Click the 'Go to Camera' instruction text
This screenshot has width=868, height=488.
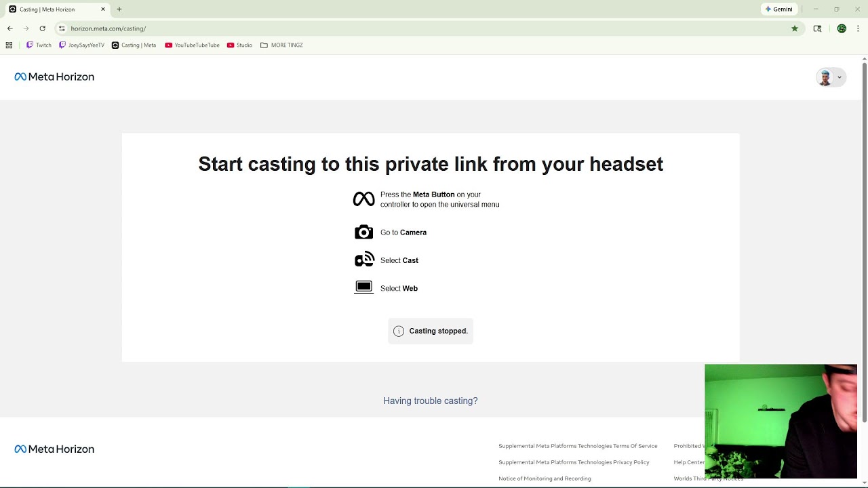[403, 232]
